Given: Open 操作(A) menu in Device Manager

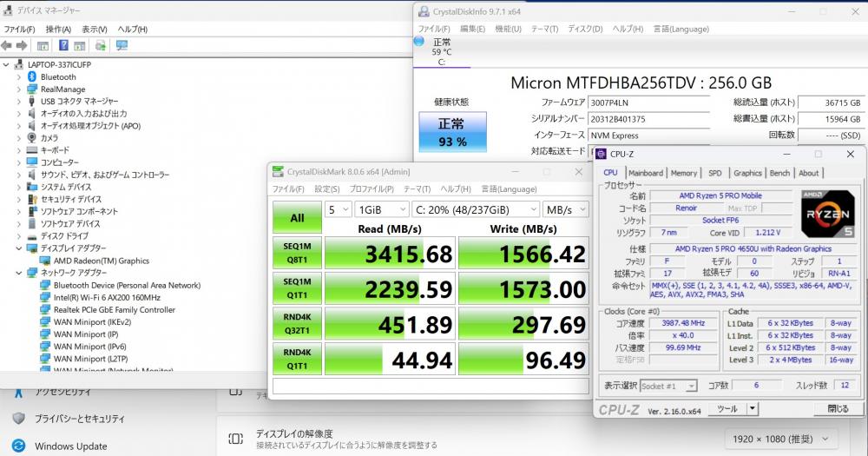Looking at the screenshot, I should (58, 29).
